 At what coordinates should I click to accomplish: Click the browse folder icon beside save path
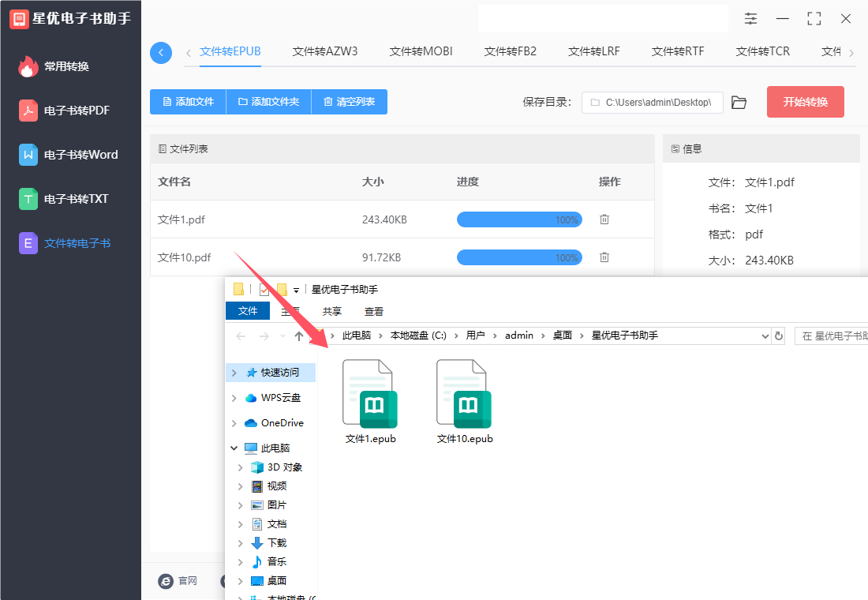point(739,103)
